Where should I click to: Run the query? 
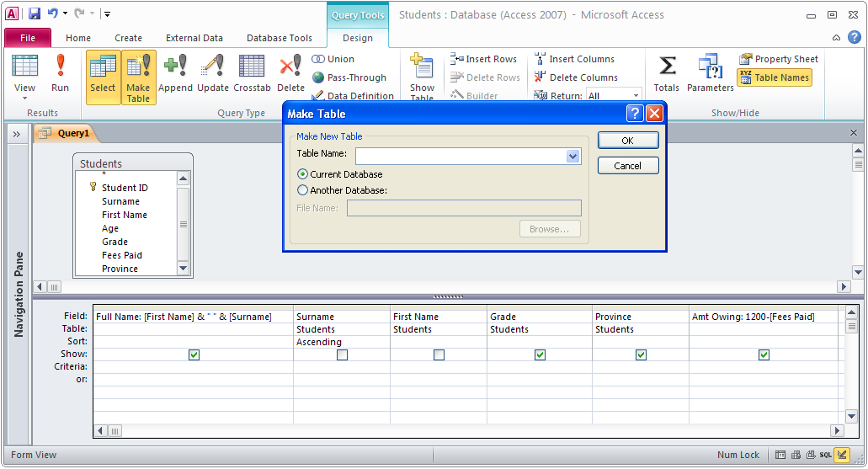pyautogui.click(x=60, y=73)
